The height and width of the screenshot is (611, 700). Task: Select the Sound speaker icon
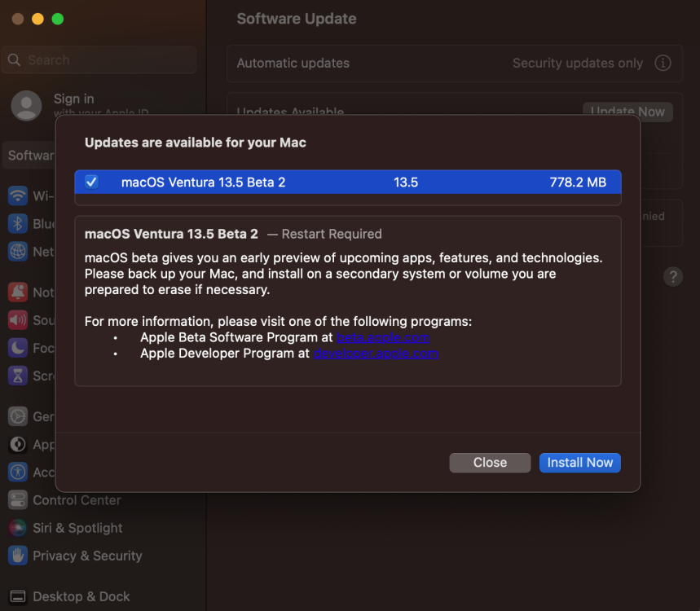18,320
